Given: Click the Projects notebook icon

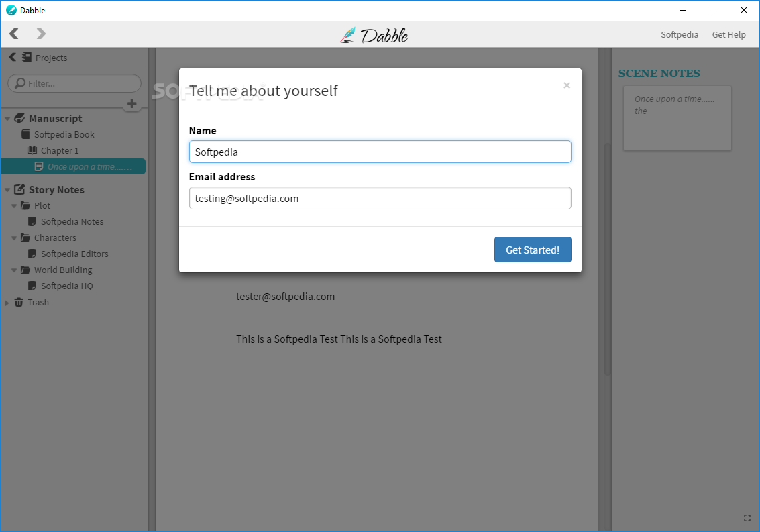Looking at the screenshot, I should click(x=27, y=57).
